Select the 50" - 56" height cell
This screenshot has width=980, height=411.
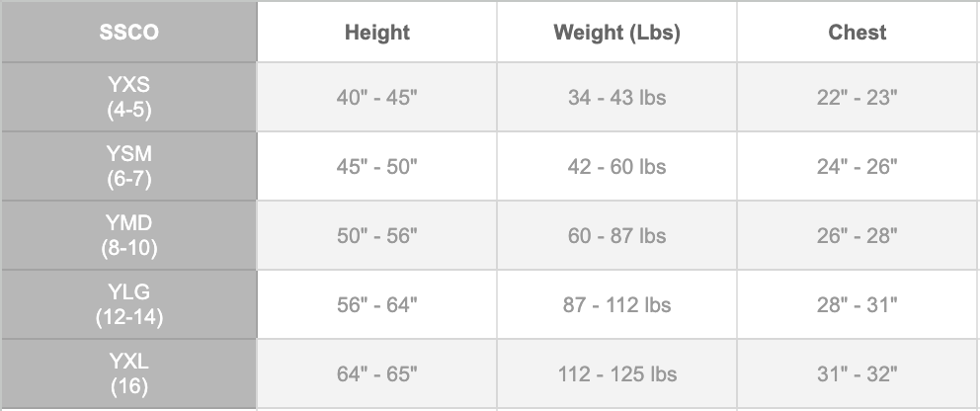click(x=376, y=235)
